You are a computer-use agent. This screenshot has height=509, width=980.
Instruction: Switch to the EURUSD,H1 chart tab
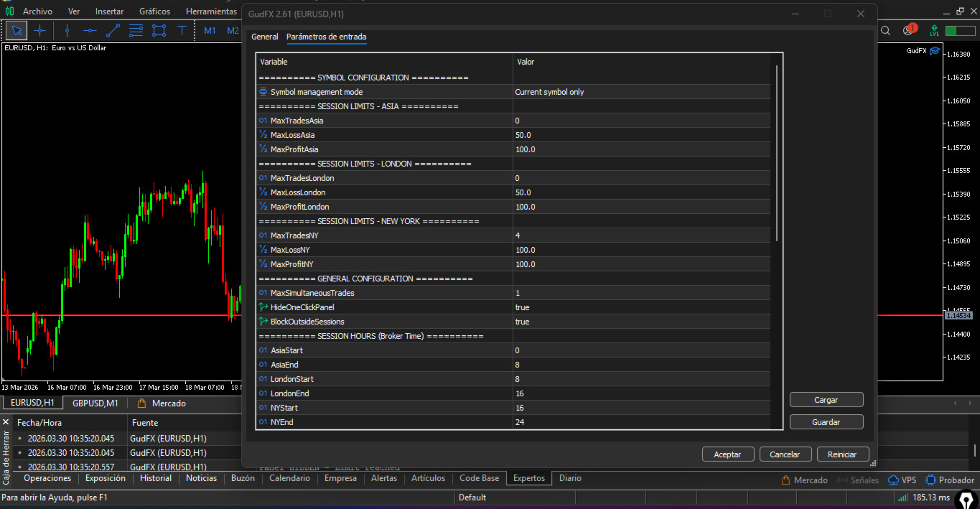[x=32, y=403]
